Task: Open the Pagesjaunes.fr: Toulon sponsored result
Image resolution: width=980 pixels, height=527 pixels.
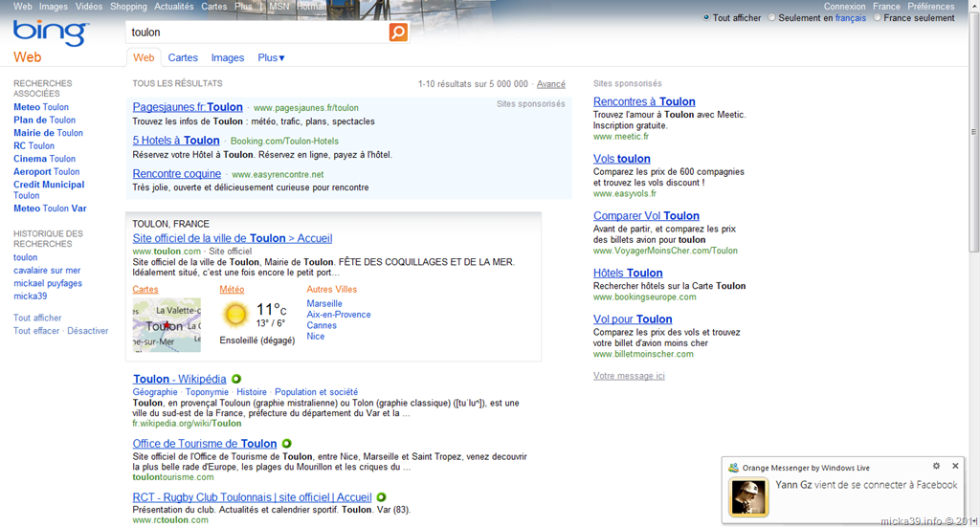Action: click(x=188, y=107)
